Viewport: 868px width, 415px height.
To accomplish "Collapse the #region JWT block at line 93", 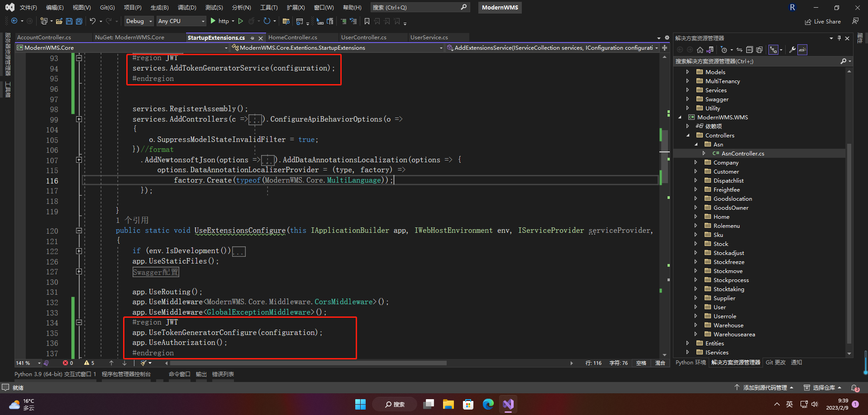I will (x=79, y=58).
